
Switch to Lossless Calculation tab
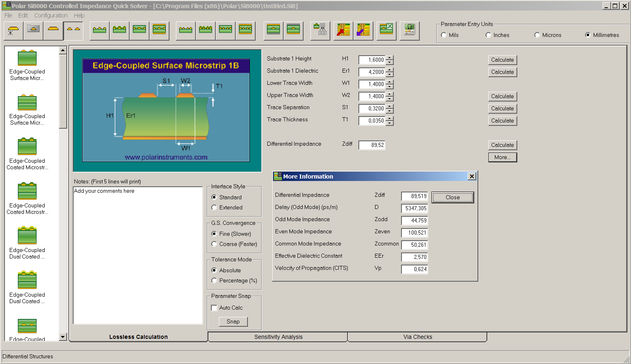[139, 337]
